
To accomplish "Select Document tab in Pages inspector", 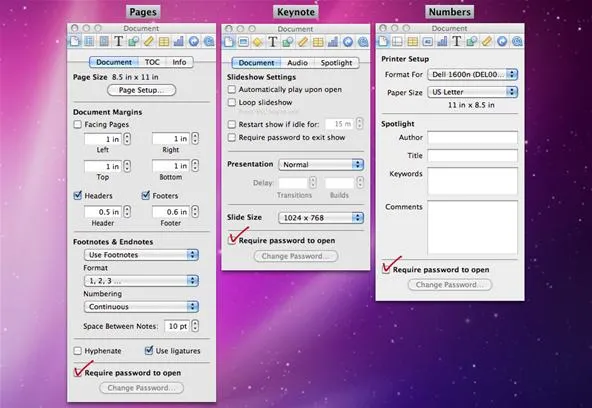I will (114, 62).
